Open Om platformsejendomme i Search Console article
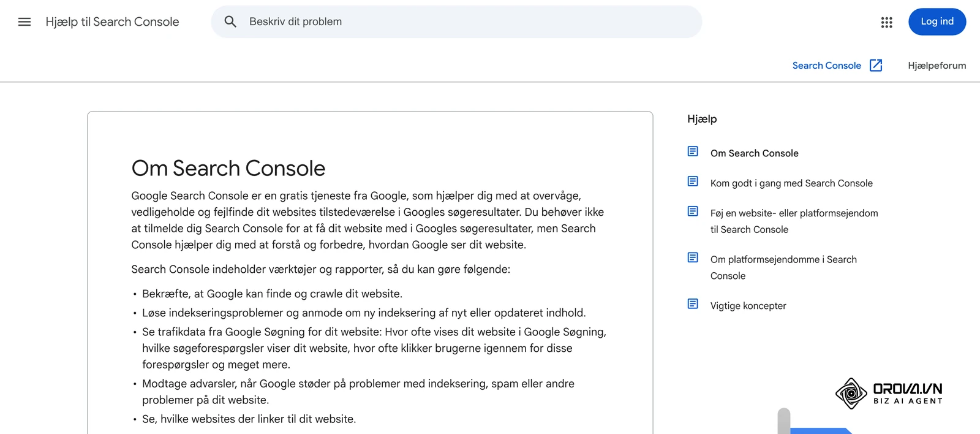Viewport: 980px width, 434px height. coord(783,268)
